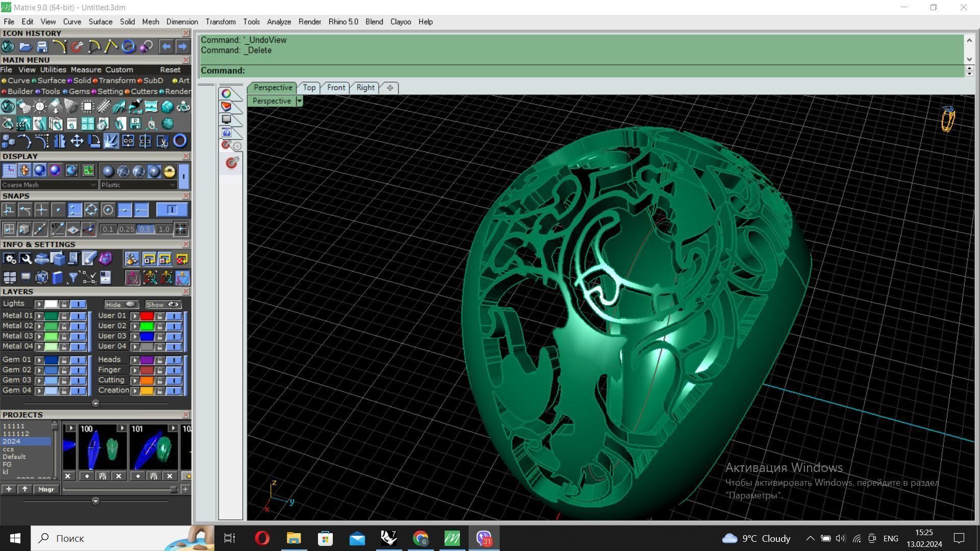Toggle visibility of Cutting layer
The image size is (980, 551).
pos(174,380)
